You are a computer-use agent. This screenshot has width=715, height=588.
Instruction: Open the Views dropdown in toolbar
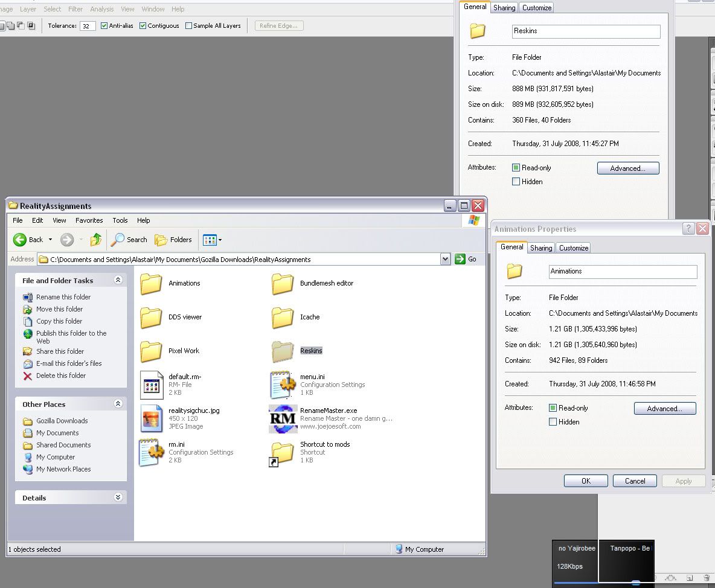tap(213, 240)
